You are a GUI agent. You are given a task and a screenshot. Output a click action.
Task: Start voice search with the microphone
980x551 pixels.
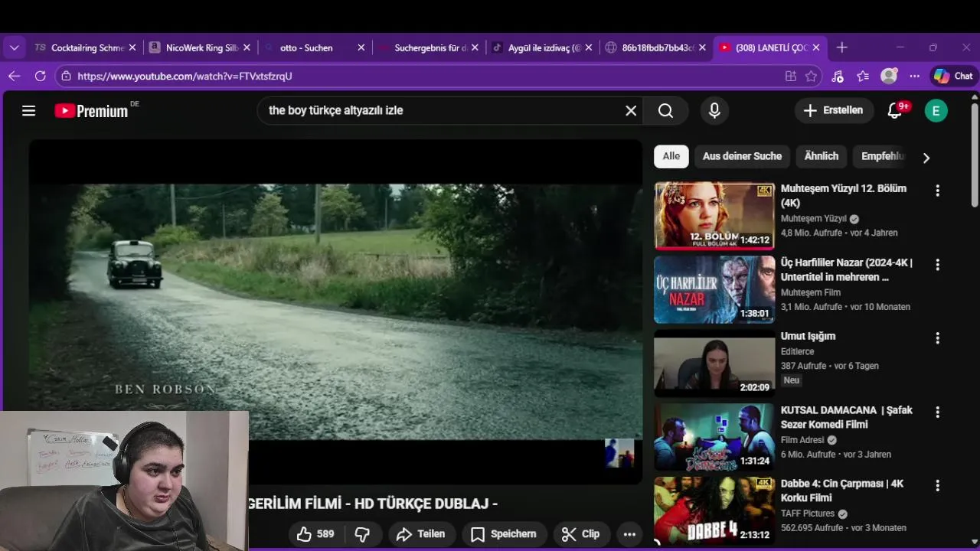tap(714, 111)
